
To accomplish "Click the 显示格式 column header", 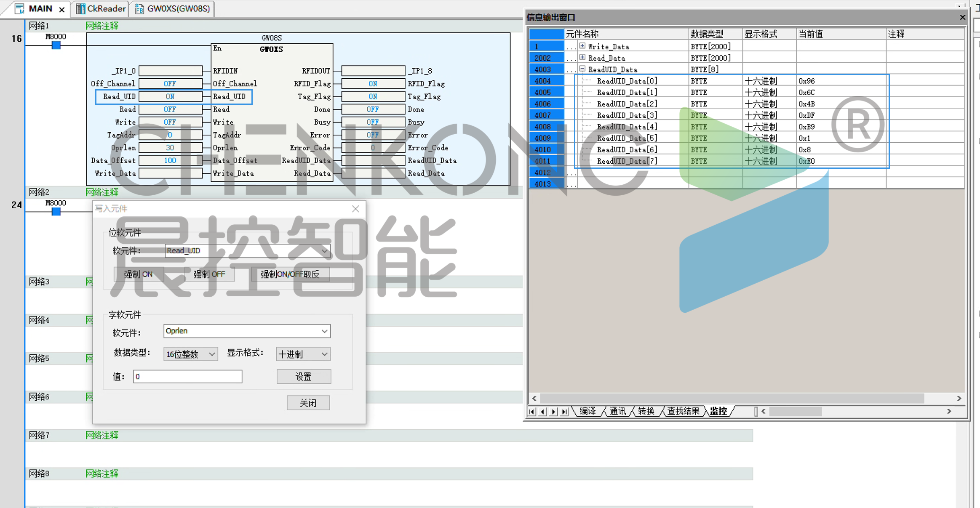I will [769, 34].
